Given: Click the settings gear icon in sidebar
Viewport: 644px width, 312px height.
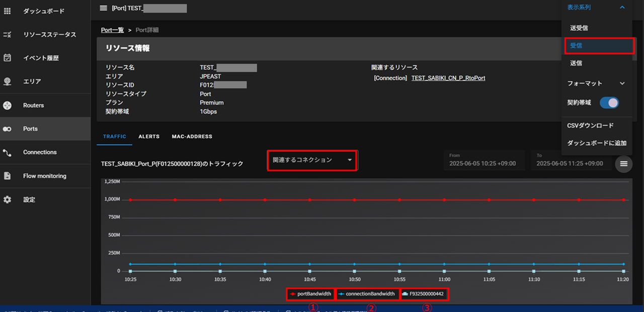Looking at the screenshot, I should pos(7,199).
